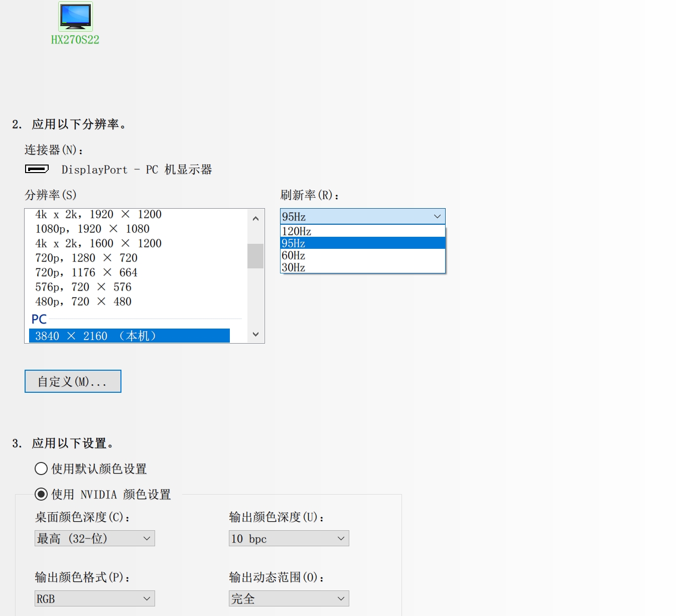676x616 pixels.
Task: Choose 120Hz from refresh rate list
Action: coord(362,231)
